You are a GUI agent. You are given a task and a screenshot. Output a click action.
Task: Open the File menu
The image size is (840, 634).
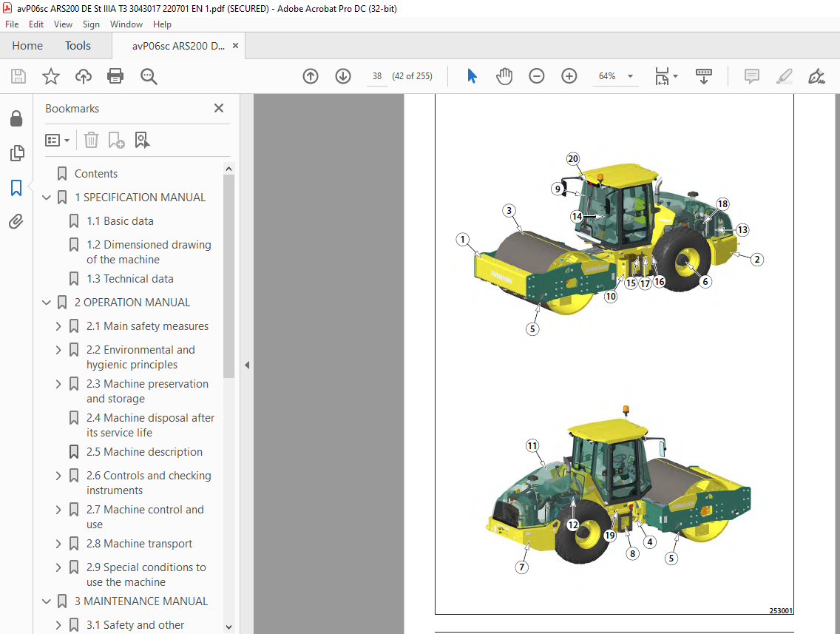12,24
